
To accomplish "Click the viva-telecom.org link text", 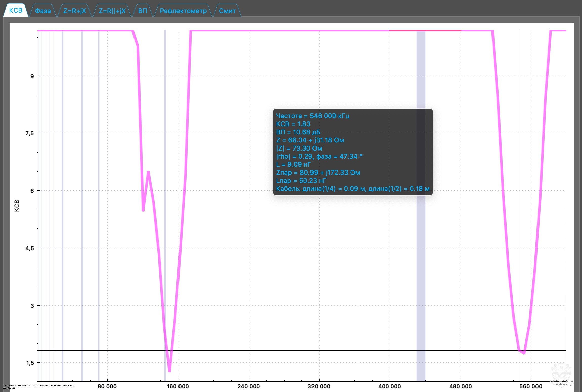I will coord(562,384).
